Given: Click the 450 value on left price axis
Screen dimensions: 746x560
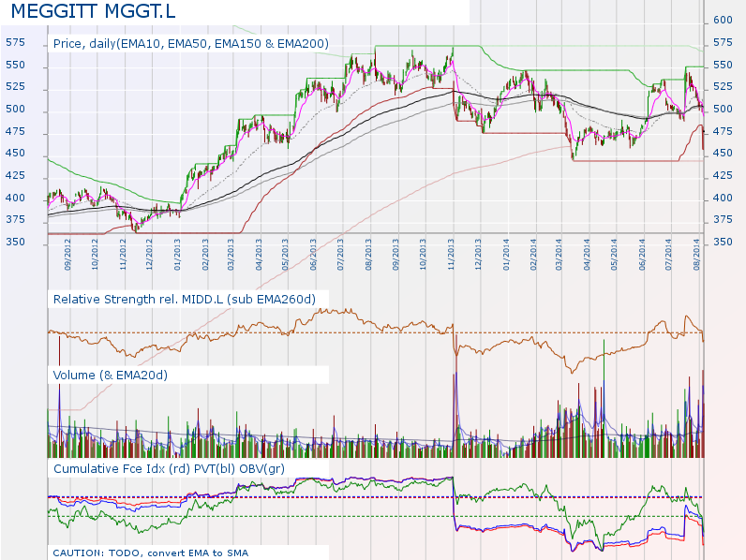Looking at the screenshot, I should point(15,154).
